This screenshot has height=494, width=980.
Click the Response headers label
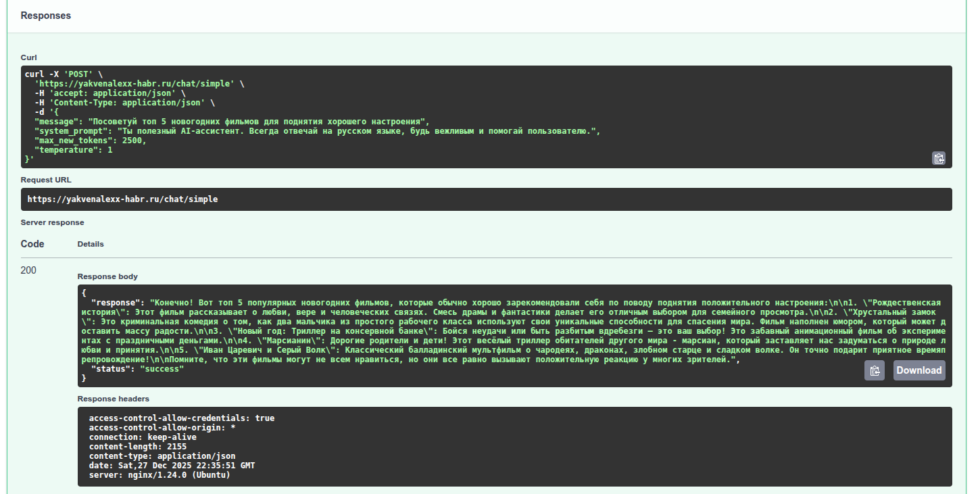[x=113, y=399]
